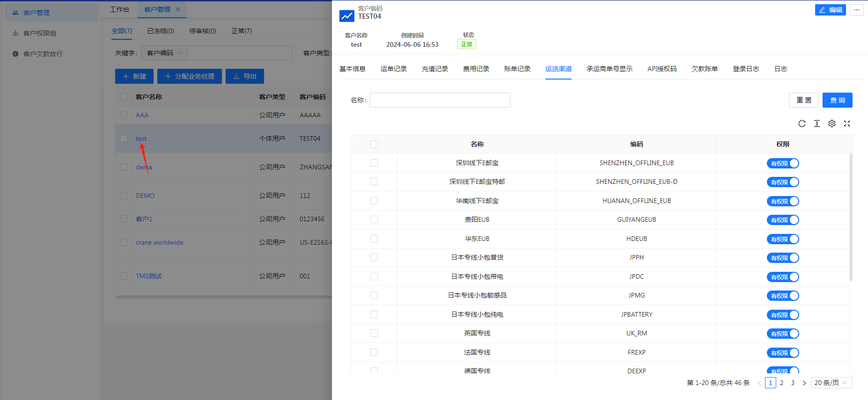Select the TMS测试 customer row checkbox
The image size is (868, 400).
click(x=124, y=276)
